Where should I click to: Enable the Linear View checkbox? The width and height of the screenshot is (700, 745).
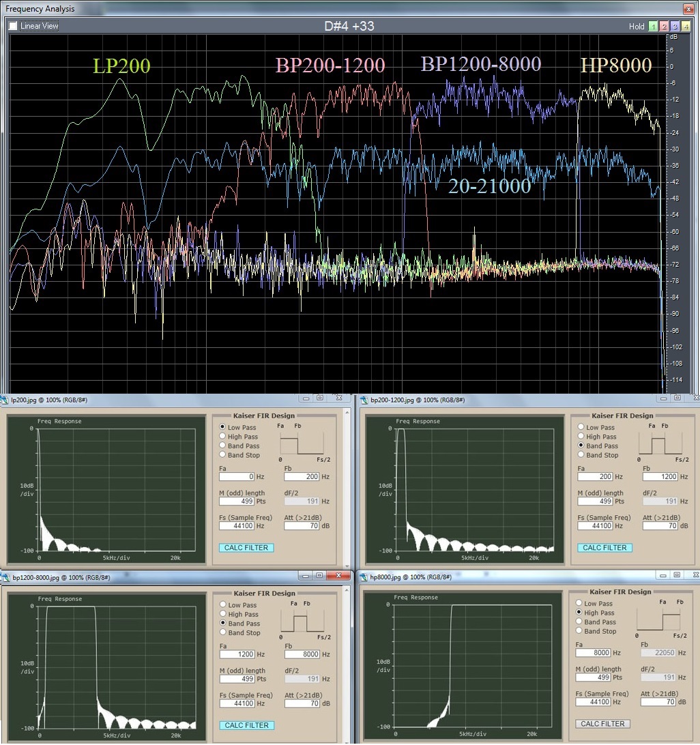point(13,26)
